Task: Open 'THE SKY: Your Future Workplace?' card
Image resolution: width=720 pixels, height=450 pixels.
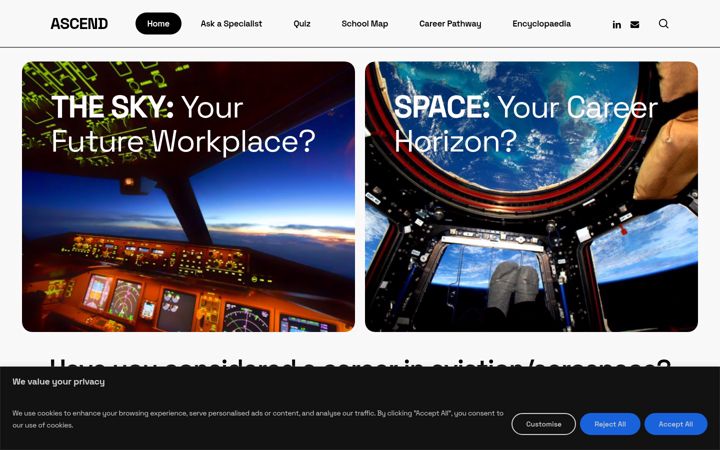Action: tap(188, 197)
